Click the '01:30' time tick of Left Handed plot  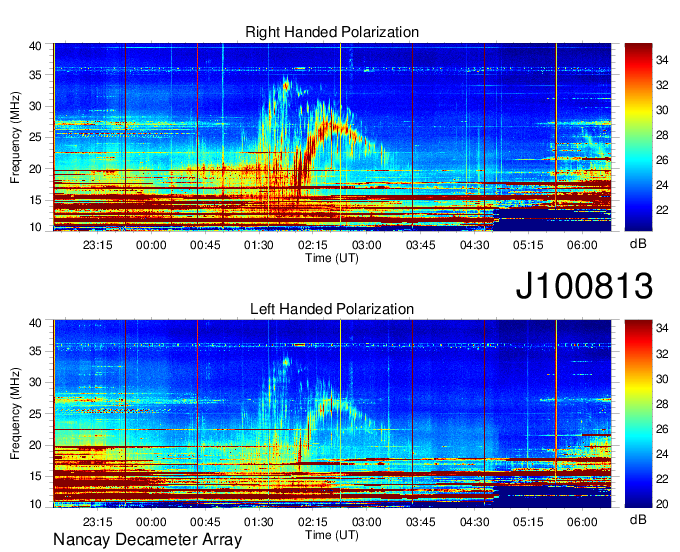tap(259, 522)
